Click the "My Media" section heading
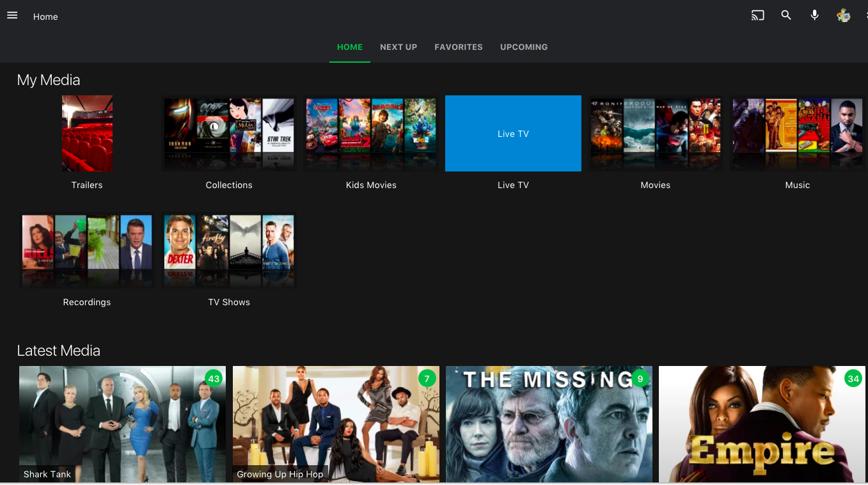 (49, 80)
